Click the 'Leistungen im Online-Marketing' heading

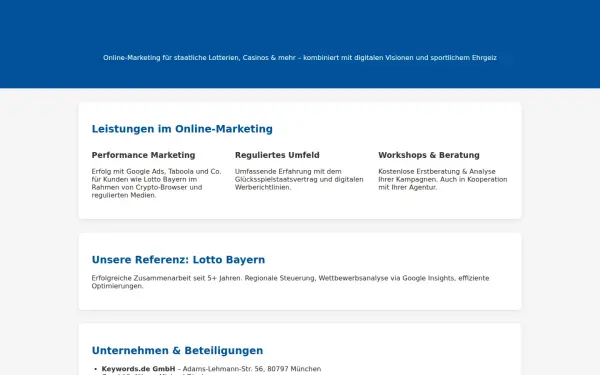[x=182, y=129]
